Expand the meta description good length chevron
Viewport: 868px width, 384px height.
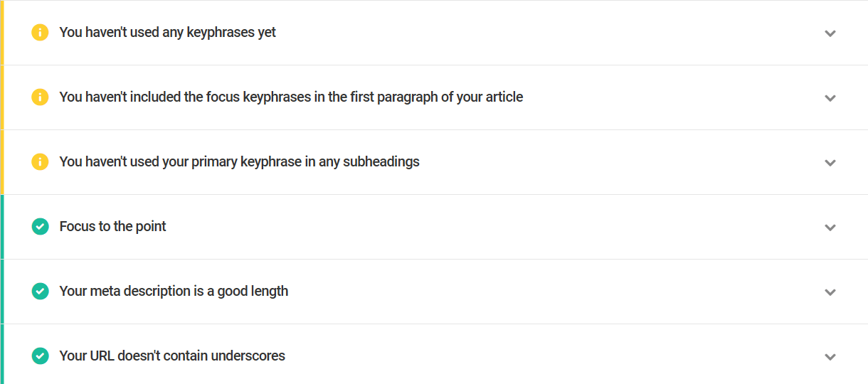coord(830,292)
